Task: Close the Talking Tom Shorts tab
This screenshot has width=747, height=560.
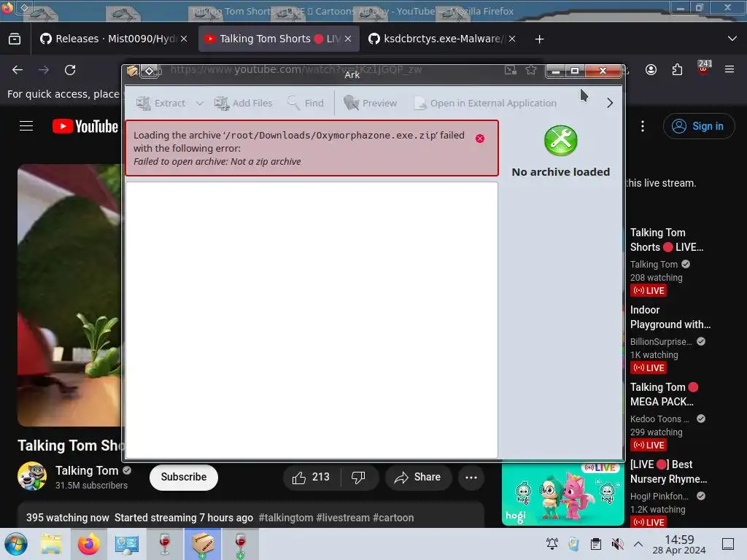Action: click(348, 39)
